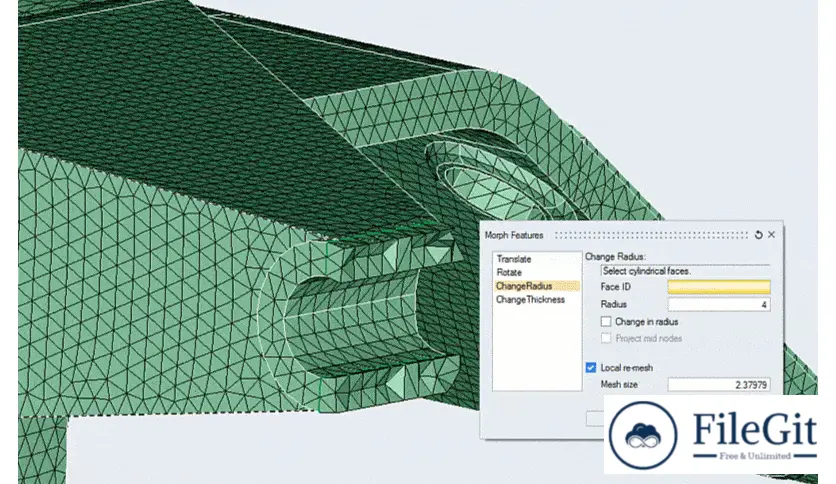The height and width of the screenshot is (484, 836).
Task: Choose the ChangeRadius morph option
Action: (536, 286)
